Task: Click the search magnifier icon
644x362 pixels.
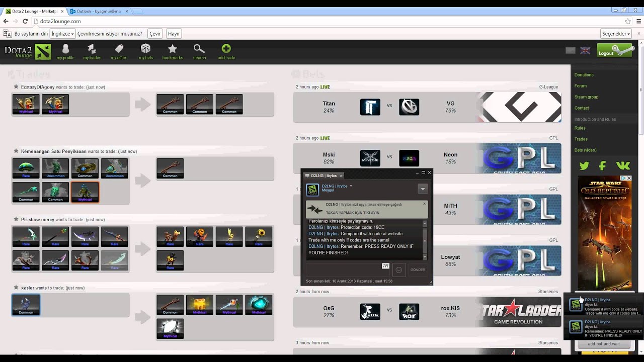Action: [199, 49]
